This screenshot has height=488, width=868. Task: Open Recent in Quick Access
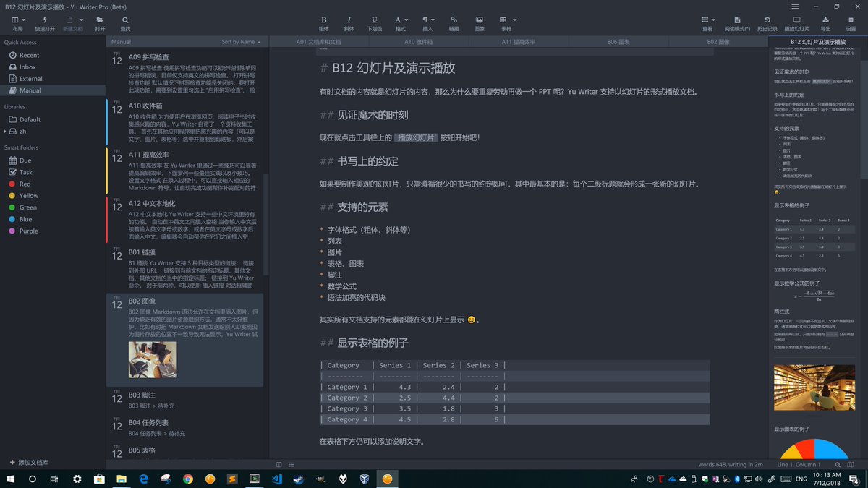[x=29, y=55]
